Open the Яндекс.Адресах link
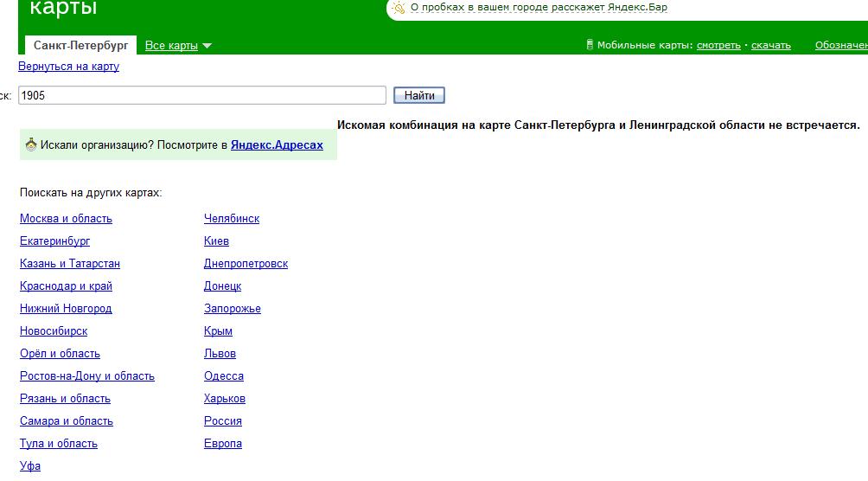The image size is (868, 481). (x=277, y=145)
